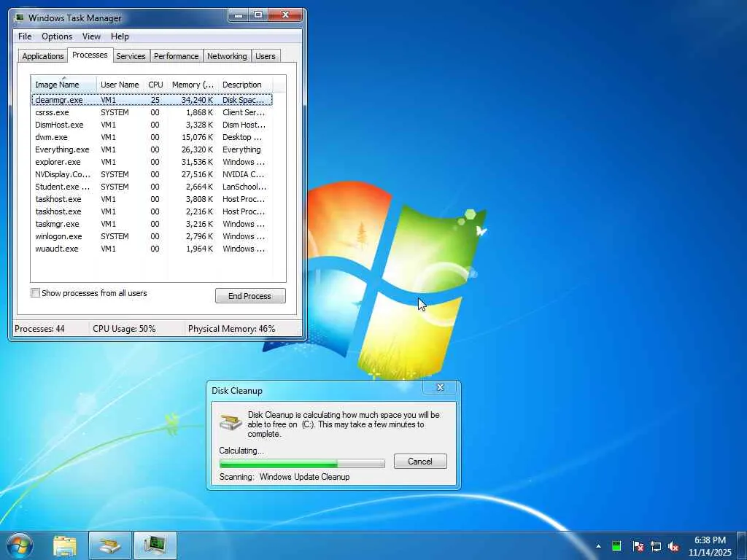Open the Help menu
Image resolution: width=747 pixels, height=560 pixels.
[120, 36]
